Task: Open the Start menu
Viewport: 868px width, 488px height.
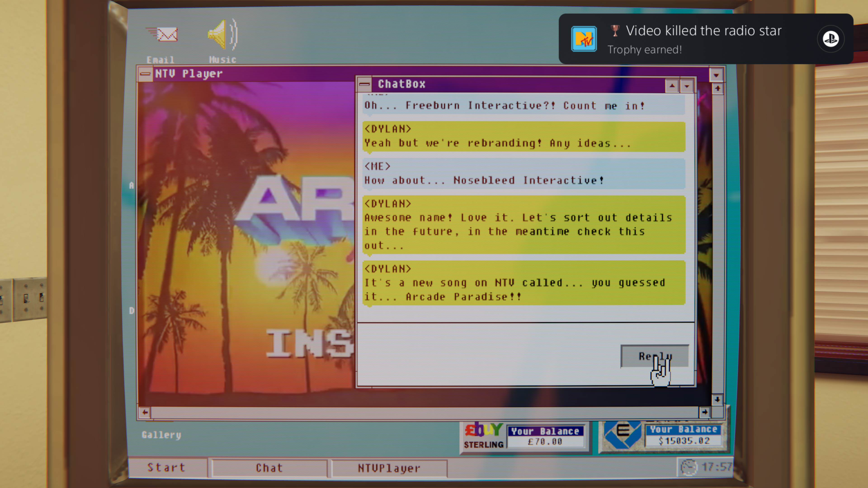Action: pos(166,467)
